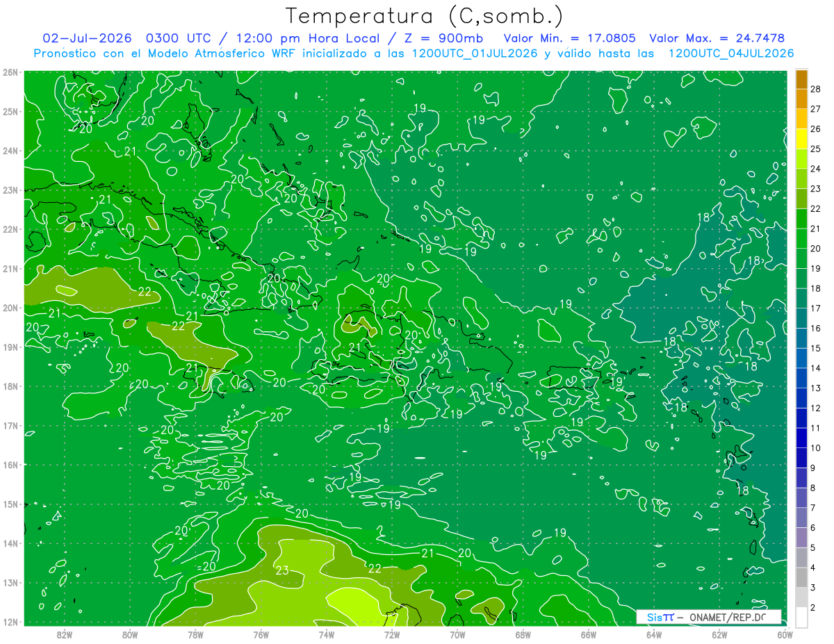834x644 pixels.
Task: Click the '23N' latitude axis label
Action: tap(10, 190)
